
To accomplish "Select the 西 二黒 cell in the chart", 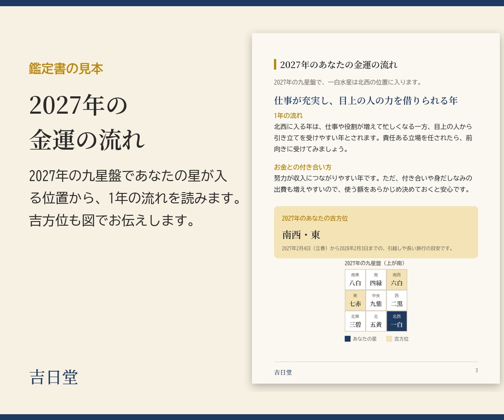I will point(397,300).
